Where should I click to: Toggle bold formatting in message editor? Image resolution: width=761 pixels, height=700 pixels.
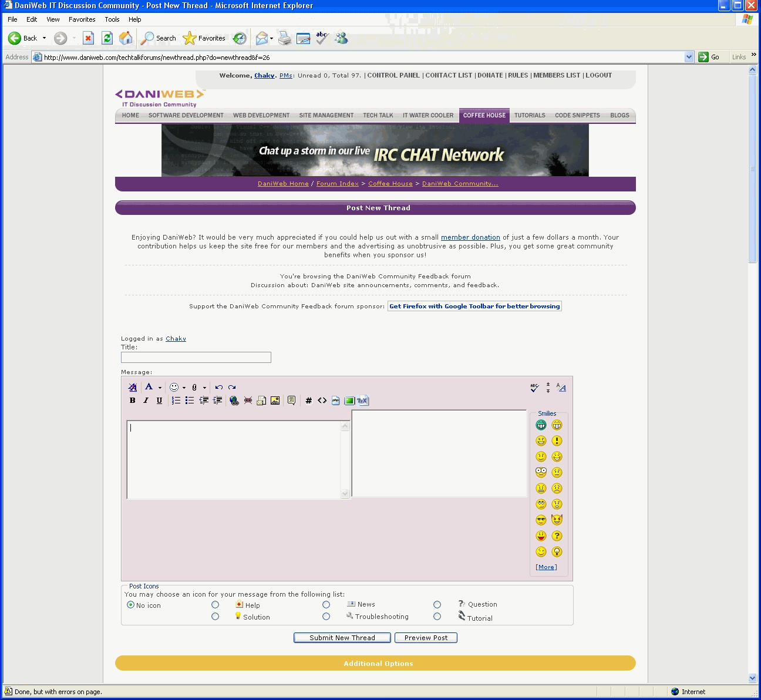click(133, 401)
